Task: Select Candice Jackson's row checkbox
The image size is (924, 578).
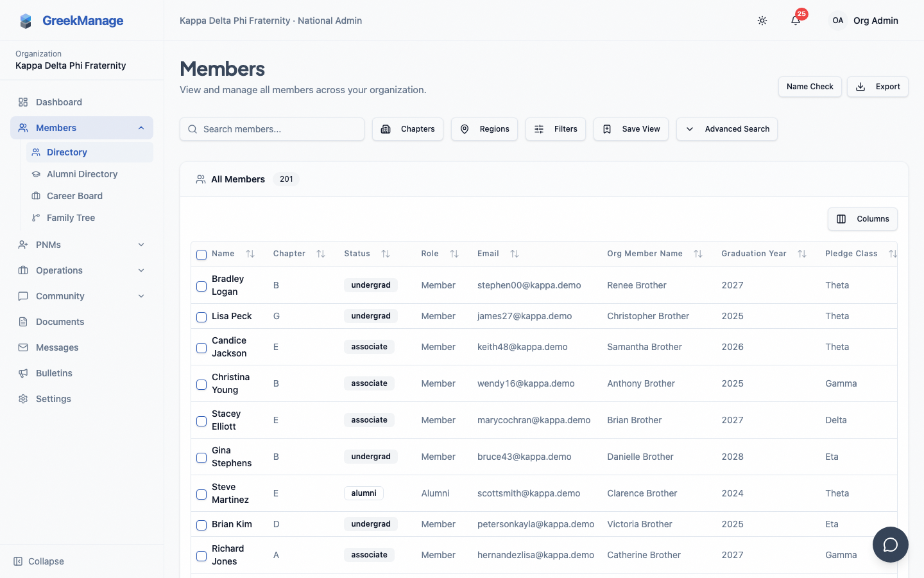Action: (x=201, y=348)
